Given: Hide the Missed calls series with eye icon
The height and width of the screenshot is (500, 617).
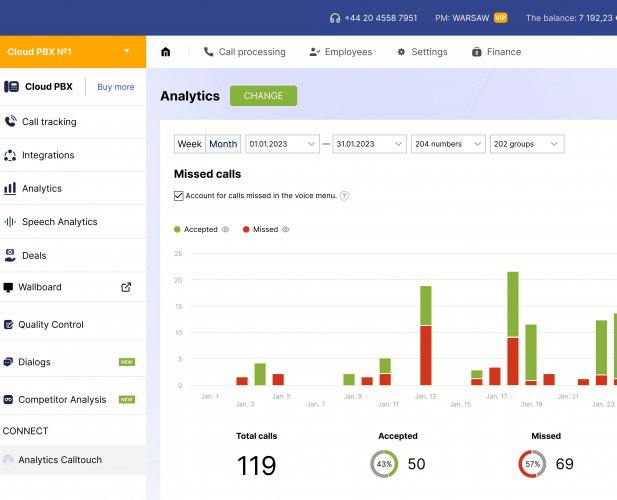Looking at the screenshot, I should pyautogui.click(x=285, y=229).
